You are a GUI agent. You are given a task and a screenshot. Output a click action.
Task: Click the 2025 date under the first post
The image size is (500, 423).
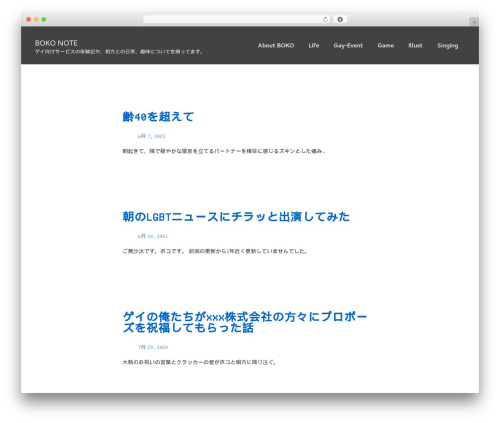(151, 136)
